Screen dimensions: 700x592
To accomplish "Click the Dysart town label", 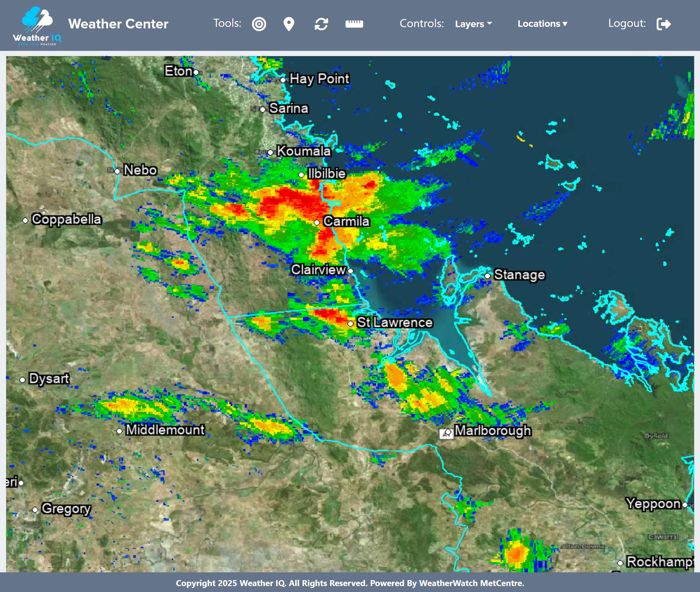I will click(49, 378).
